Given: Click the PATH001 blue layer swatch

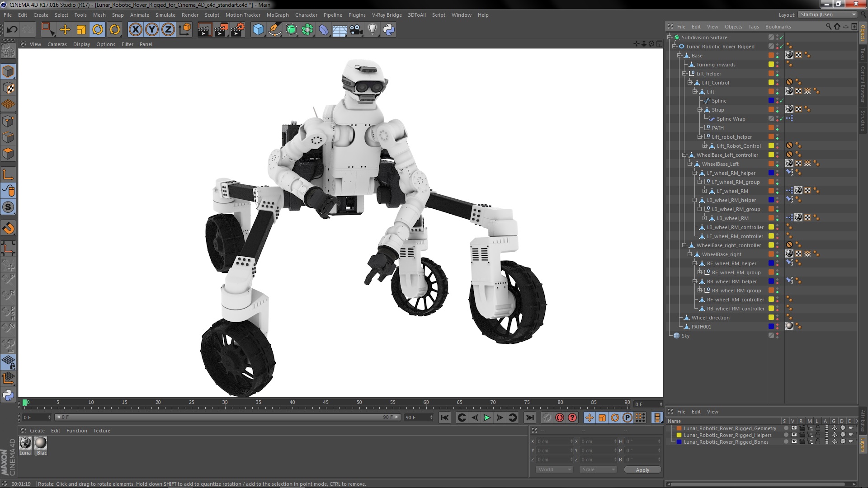Looking at the screenshot, I should click(x=771, y=327).
